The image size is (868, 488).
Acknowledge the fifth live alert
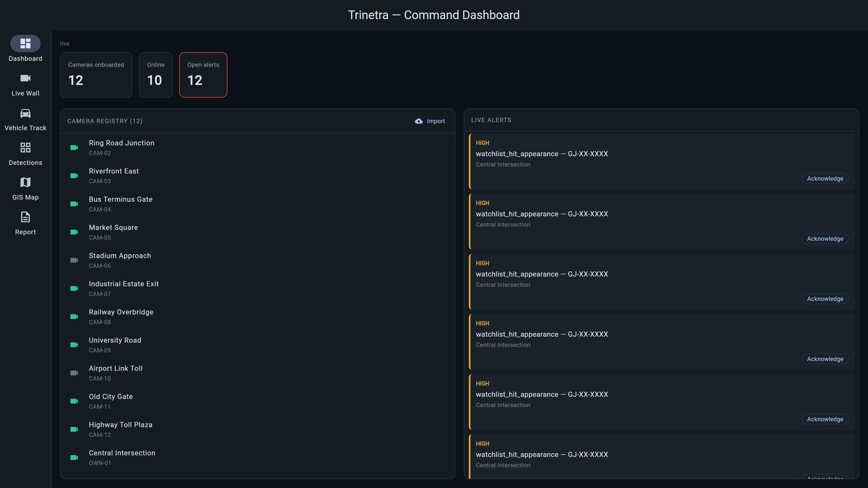coord(825,419)
